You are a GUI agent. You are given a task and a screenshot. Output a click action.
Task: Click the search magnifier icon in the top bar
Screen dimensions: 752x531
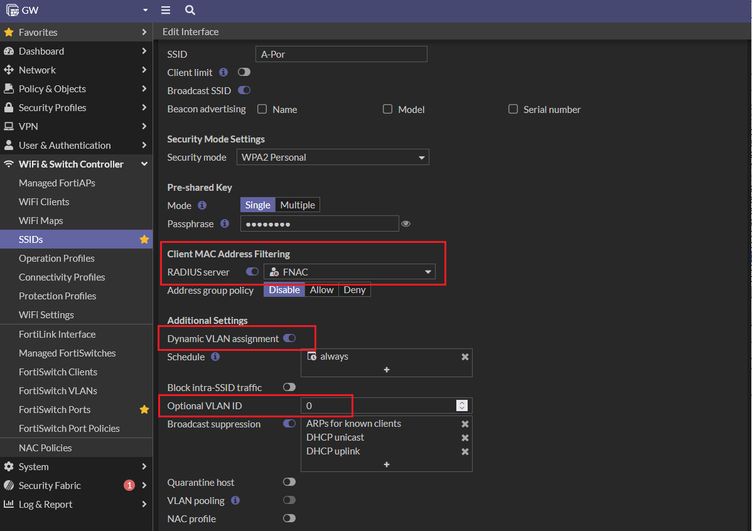(x=190, y=10)
